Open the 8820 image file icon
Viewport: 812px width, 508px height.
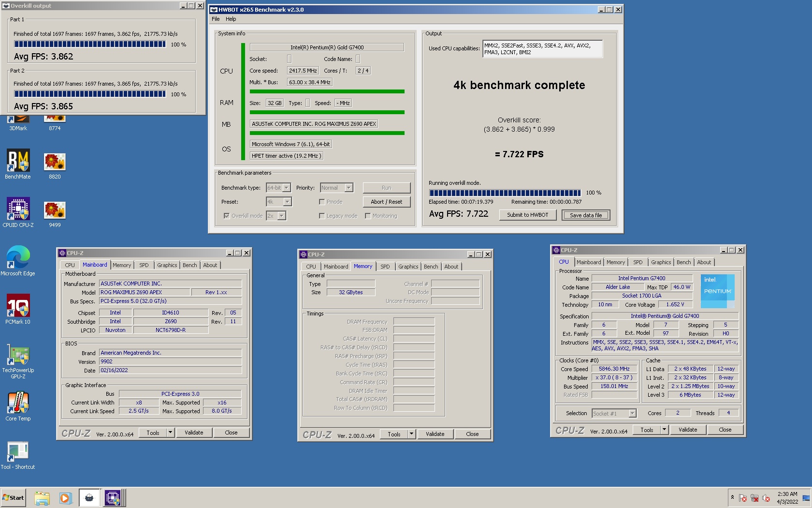[x=55, y=166]
